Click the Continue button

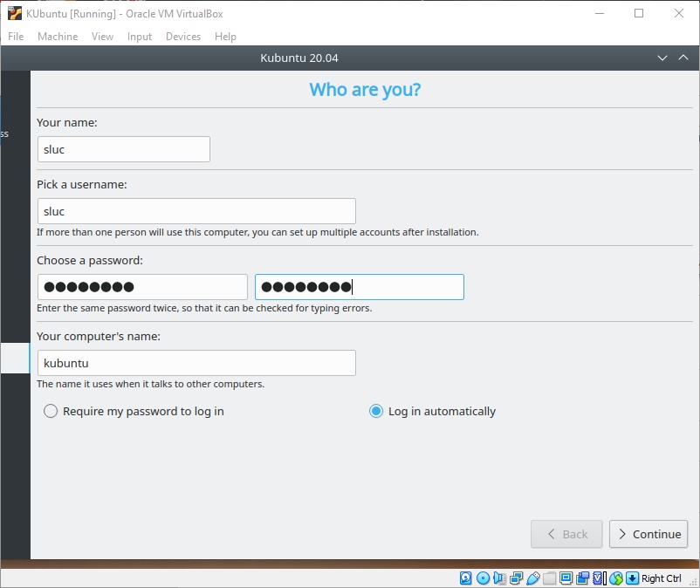649,534
